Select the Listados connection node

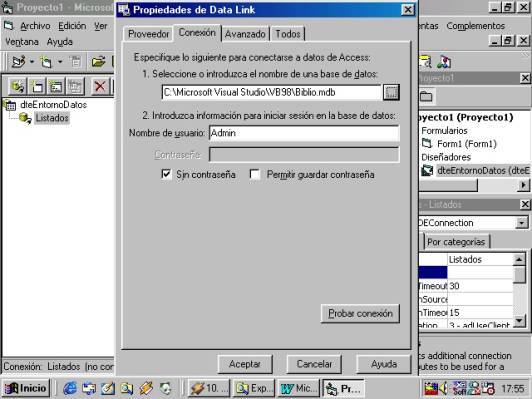pyautogui.click(x=52, y=118)
